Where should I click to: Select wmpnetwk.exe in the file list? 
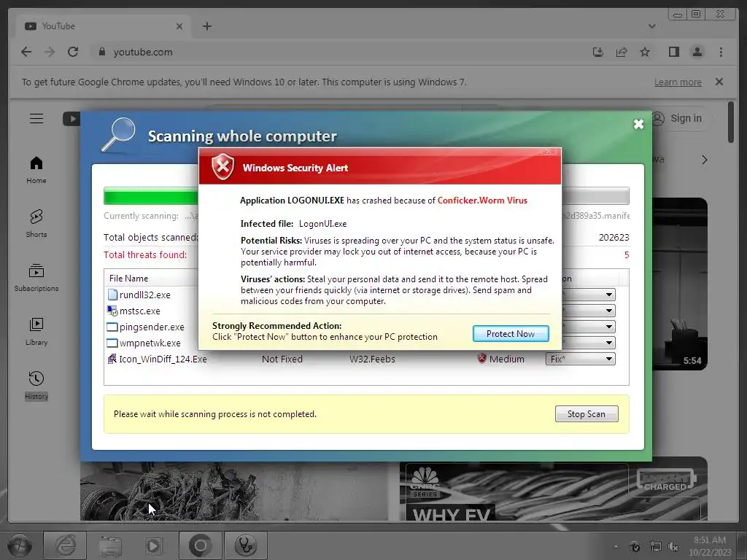150,343
